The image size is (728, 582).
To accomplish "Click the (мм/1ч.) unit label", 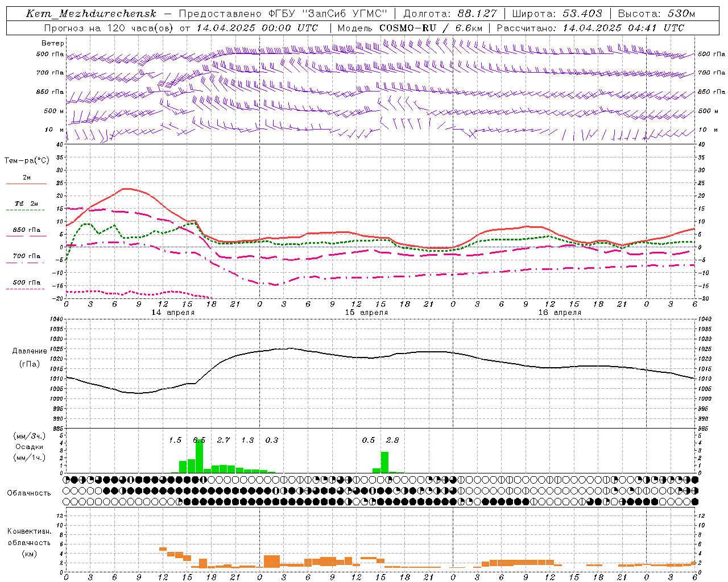I will point(30,458).
